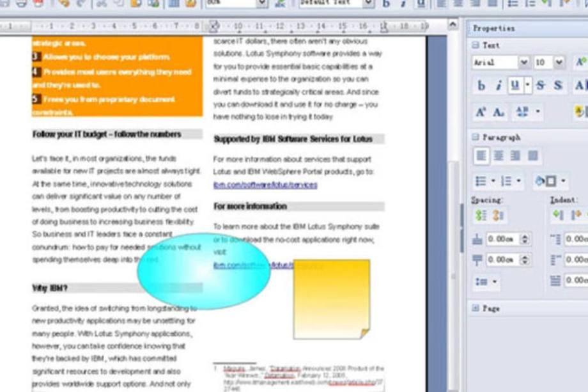Click the 'Why IBM?' heading
This screenshot has width=588, height=392.
[x=50, y=288]
